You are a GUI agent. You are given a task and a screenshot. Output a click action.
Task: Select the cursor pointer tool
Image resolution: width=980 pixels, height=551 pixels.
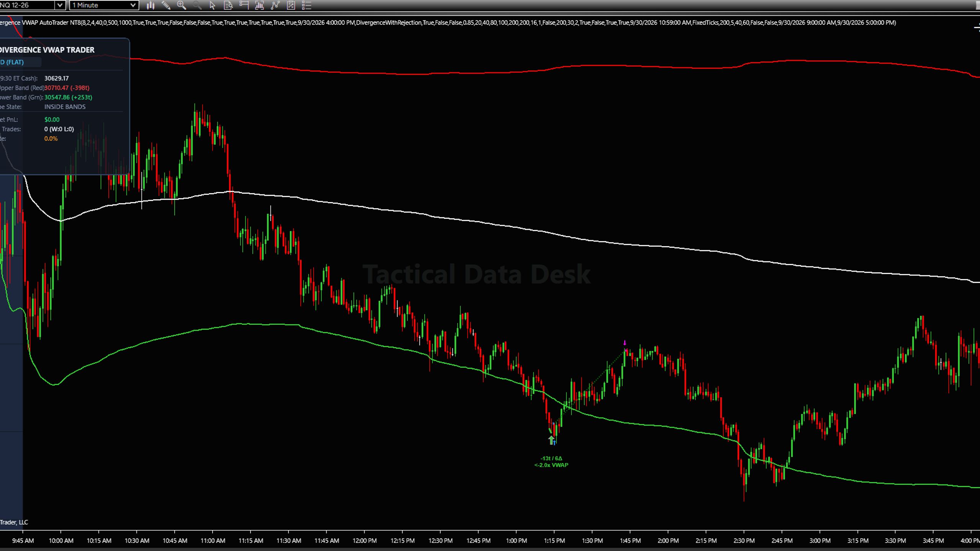213,5
